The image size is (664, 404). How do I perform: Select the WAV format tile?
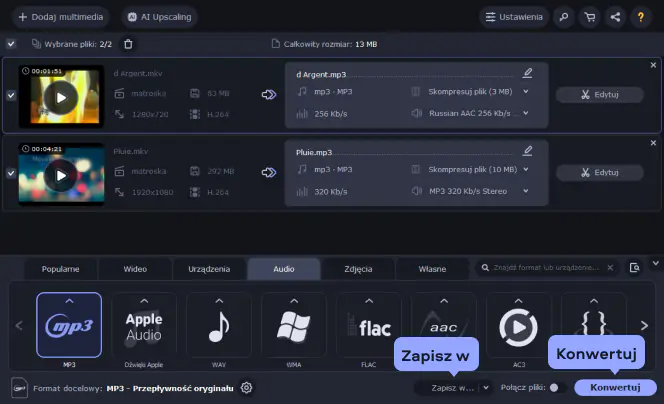tap(219, 325)
